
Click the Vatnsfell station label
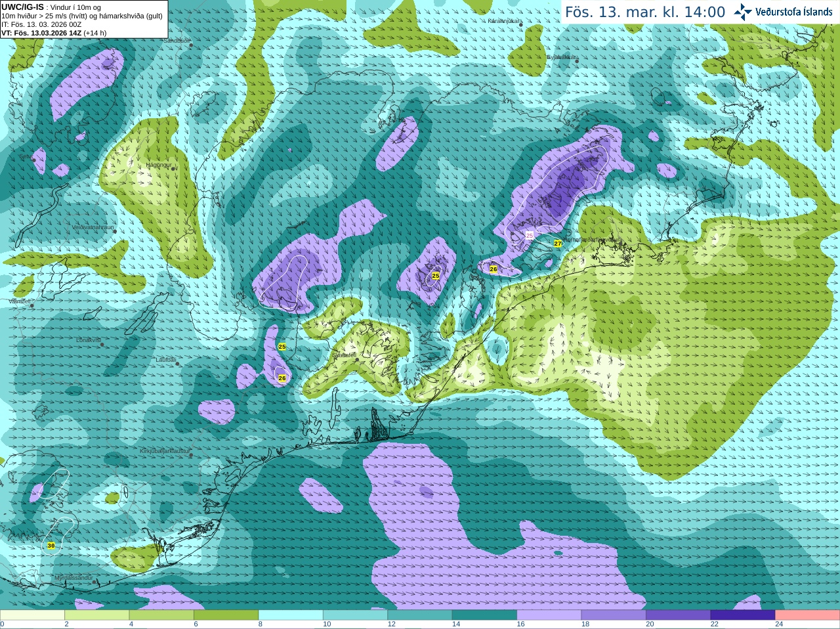pyautogui.click(x=20, y=301)
